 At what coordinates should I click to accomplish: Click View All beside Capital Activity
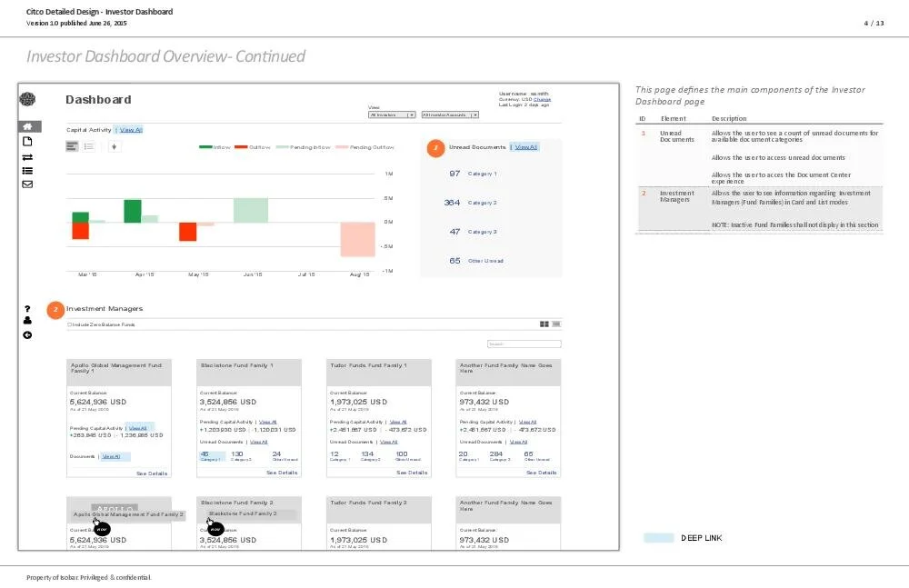tap(131, 130)
